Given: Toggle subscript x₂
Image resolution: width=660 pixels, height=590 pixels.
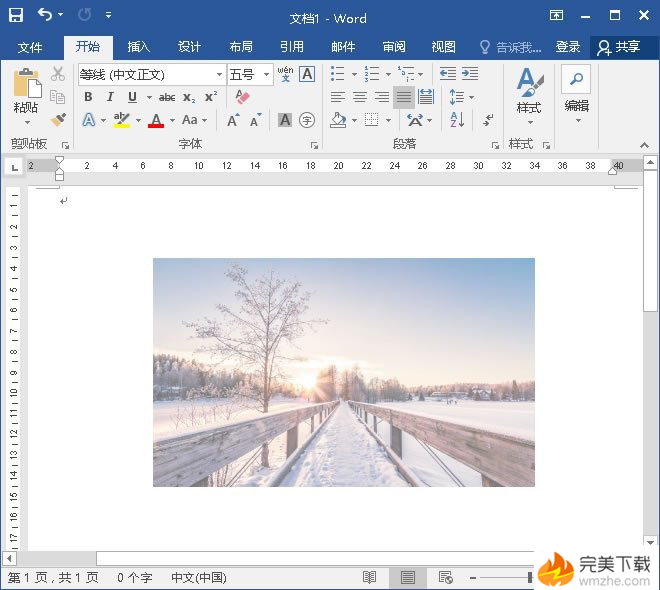Looking at the screenshot, I should (x=189, y=98).
